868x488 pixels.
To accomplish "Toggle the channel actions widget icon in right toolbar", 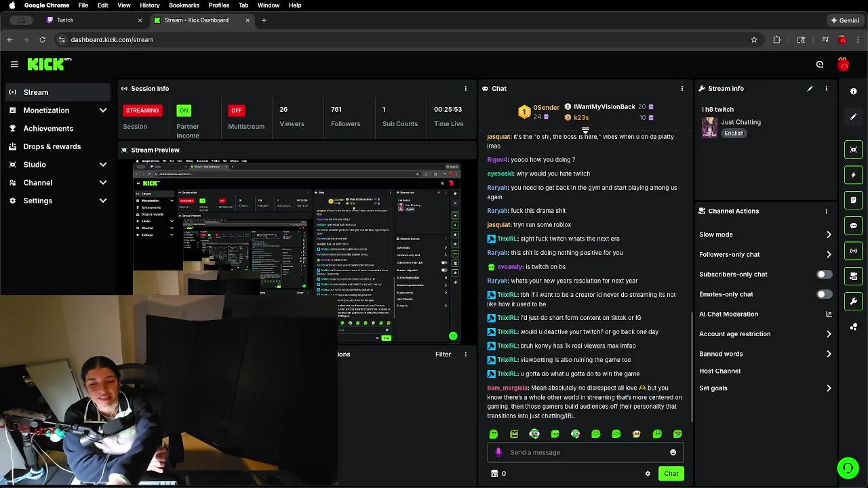I will click(x=853, y=276).
